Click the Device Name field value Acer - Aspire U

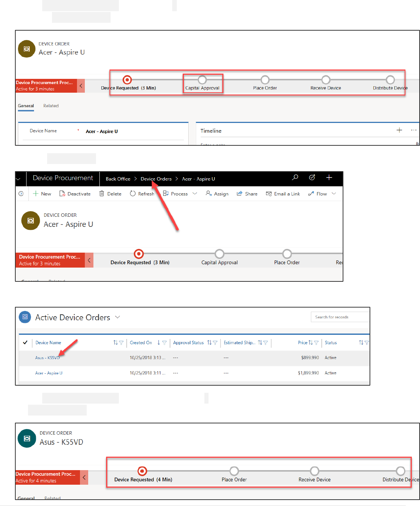[x=102, y=132]
